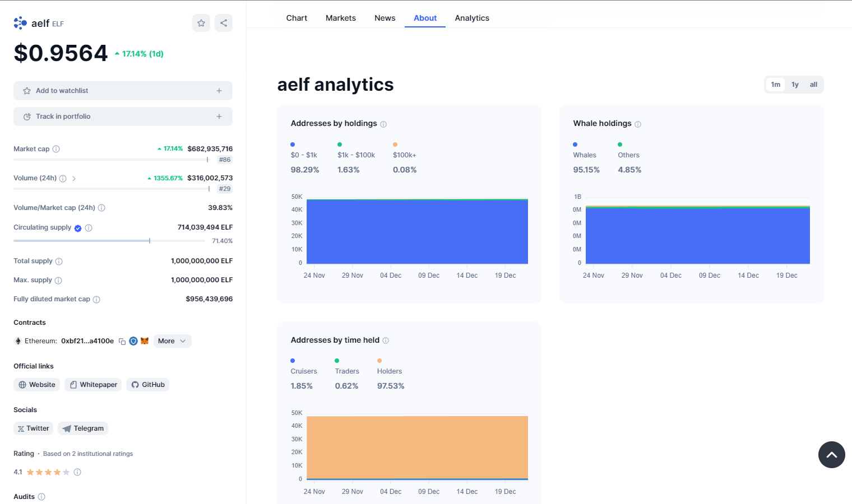Image resolution: width=852 pixels, height=504 pixels.
Task: Click Market cap info icon
Action: (56, 149)
